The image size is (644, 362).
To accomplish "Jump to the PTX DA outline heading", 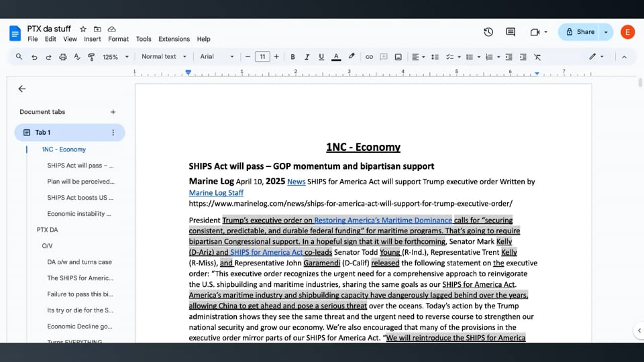I will click(47, 229).
